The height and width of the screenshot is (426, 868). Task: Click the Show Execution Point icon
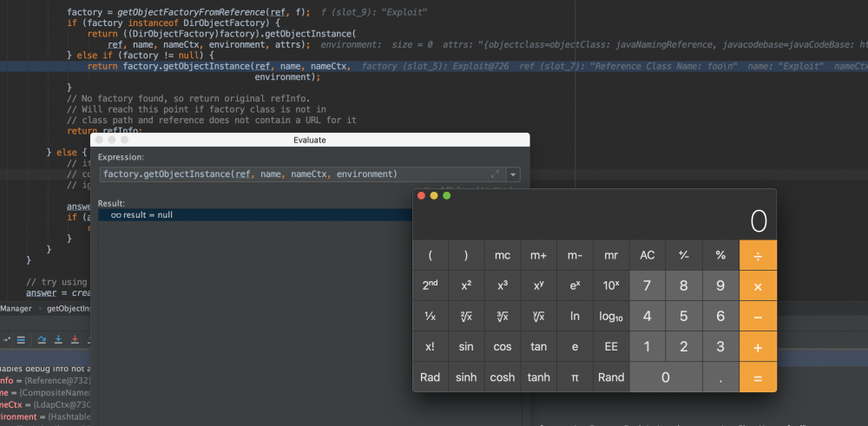[20, 339]
